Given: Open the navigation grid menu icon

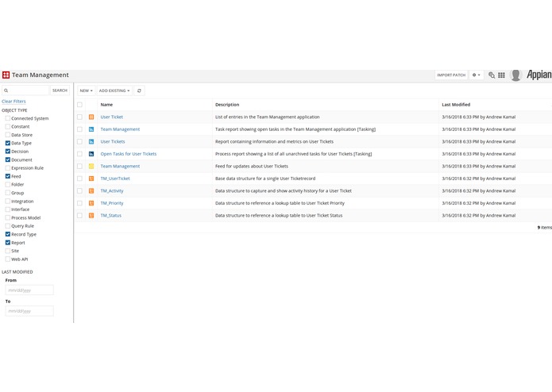Looking at the screenshot, I should click(501, 75).
